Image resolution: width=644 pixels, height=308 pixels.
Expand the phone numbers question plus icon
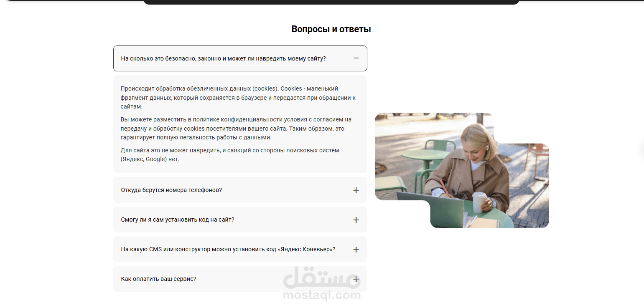pos(356,190)
